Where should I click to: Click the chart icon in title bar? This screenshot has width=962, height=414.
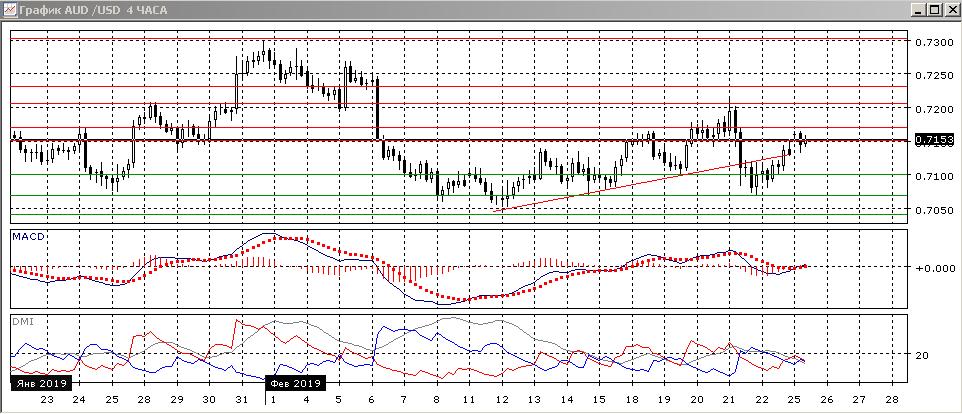pos(9,9)
